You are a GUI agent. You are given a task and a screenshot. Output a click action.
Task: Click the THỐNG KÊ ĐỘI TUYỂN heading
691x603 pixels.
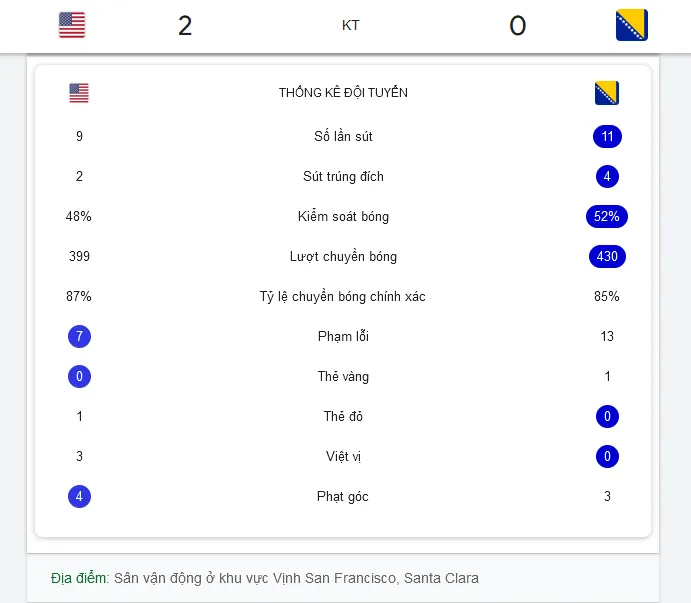tap(343, 93)
